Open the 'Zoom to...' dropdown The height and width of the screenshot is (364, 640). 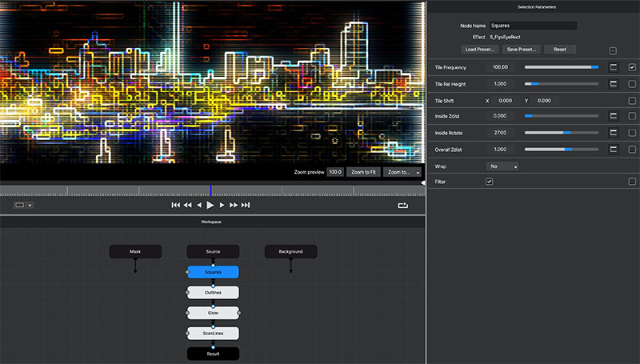pos(402,172)
